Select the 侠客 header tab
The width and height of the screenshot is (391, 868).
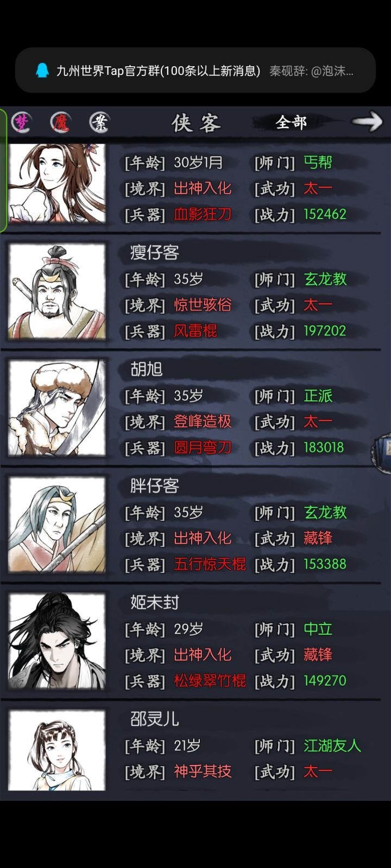tap(196, 123)
